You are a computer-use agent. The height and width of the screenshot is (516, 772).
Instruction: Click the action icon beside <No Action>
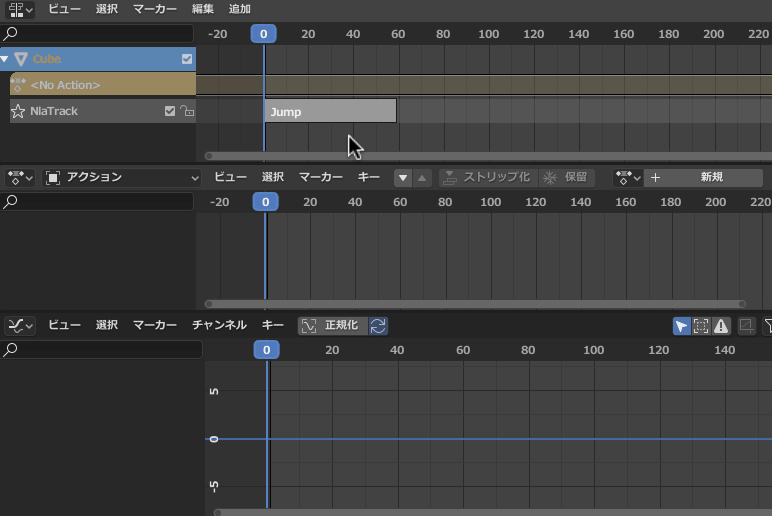(18, 85)
